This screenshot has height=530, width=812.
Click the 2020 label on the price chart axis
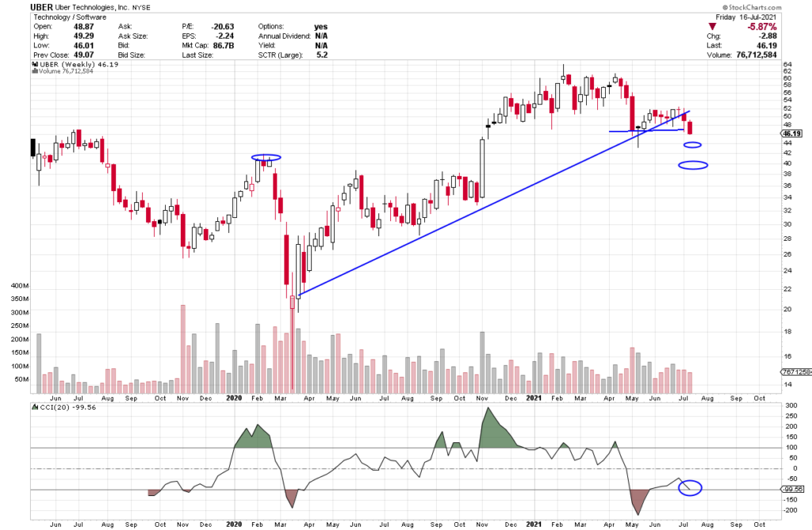pyautogui.click(x=234, y=398)
